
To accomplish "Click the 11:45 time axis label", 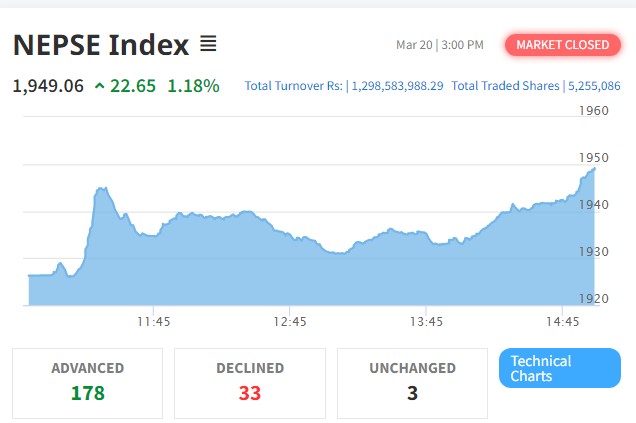I will click(153, 322).
